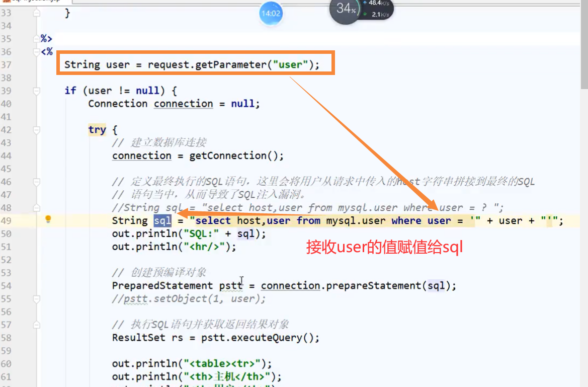Click the if keyword on line 39
588x387 pixels.
pyautogui.click(x=70, y=91)
